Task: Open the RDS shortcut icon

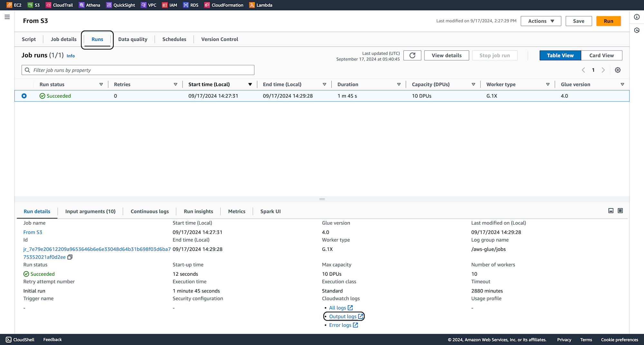Action: (x=186, y=5)
